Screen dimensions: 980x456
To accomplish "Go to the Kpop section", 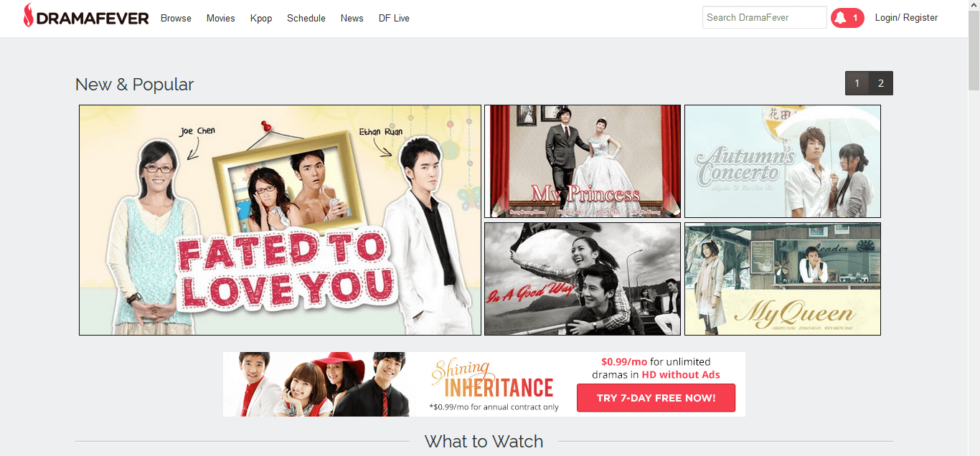I will pos(260,18).
